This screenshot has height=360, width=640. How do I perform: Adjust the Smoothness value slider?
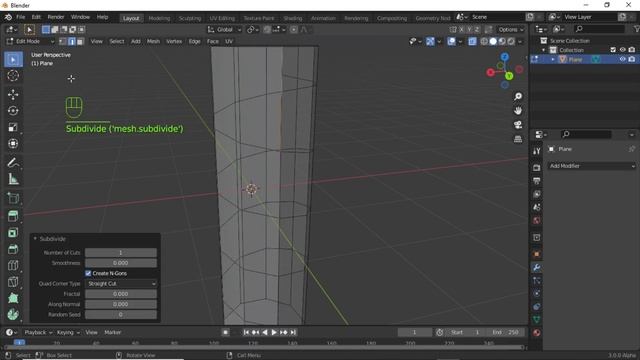tap(121, 263)
